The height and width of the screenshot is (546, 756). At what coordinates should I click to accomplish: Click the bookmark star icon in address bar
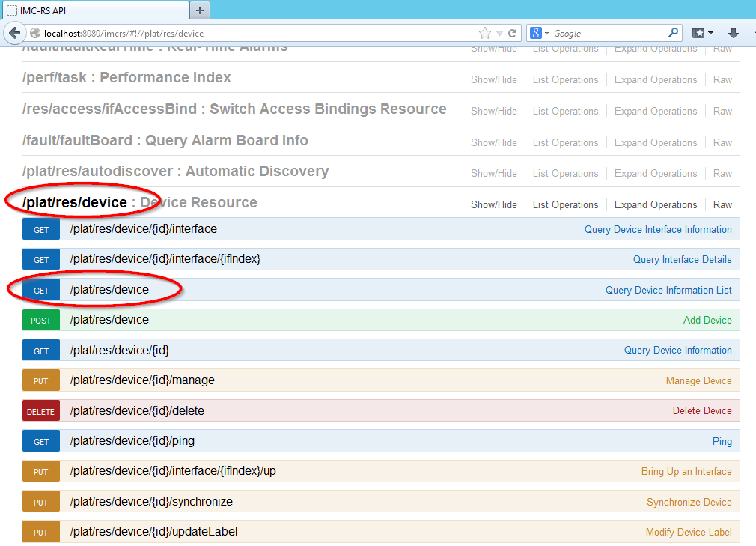[484, 33]
